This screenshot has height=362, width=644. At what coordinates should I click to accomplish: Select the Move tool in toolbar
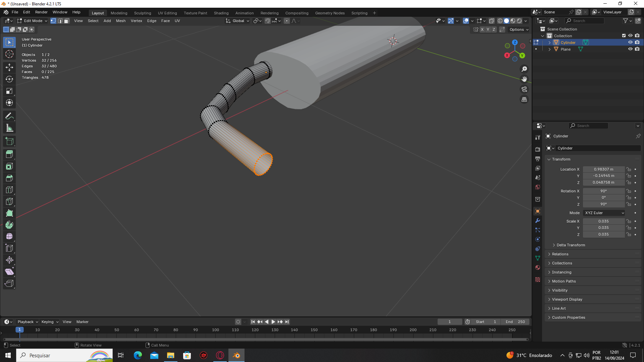click(x=9, y=67)
